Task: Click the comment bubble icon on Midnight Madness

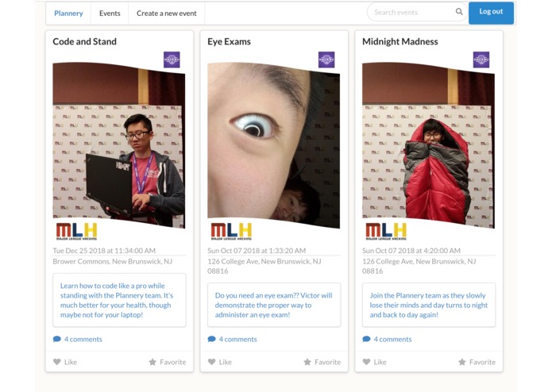Action: click(x=366, y=339)
